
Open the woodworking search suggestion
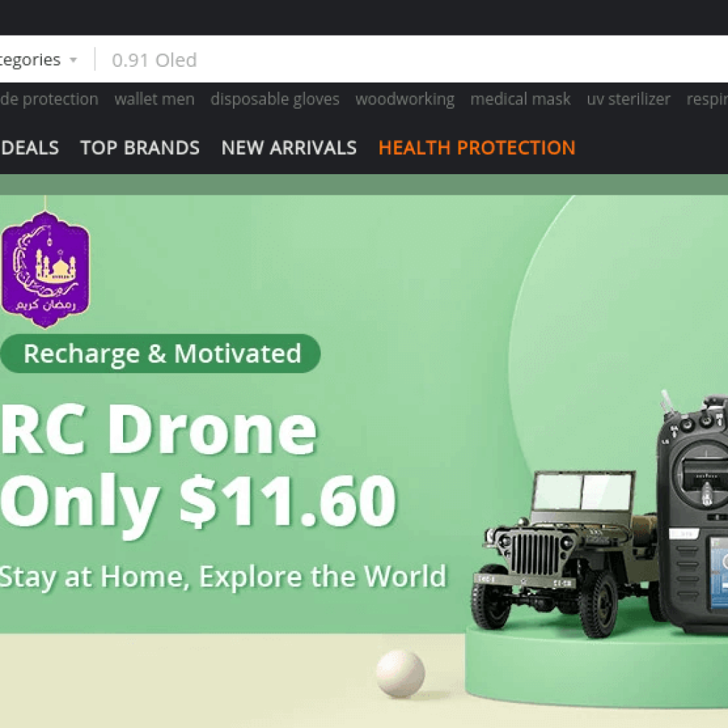click(405, 99)
